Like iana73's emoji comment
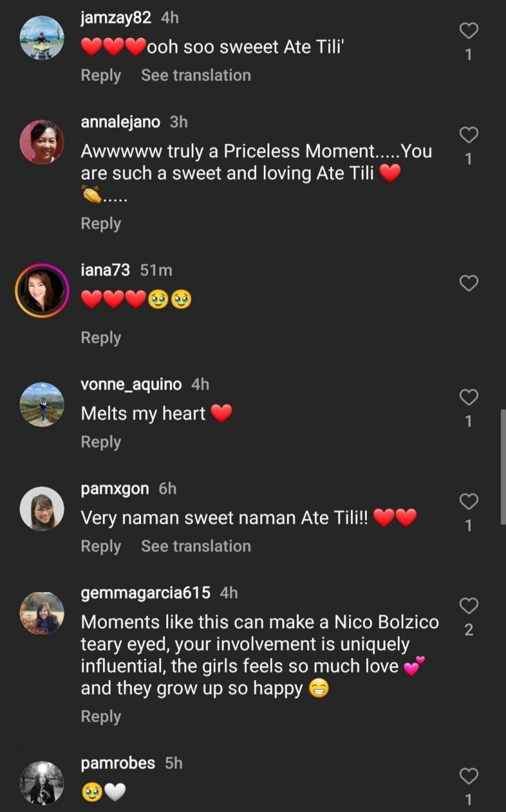The width and height of the screenshot is (506, 812). 468,284
